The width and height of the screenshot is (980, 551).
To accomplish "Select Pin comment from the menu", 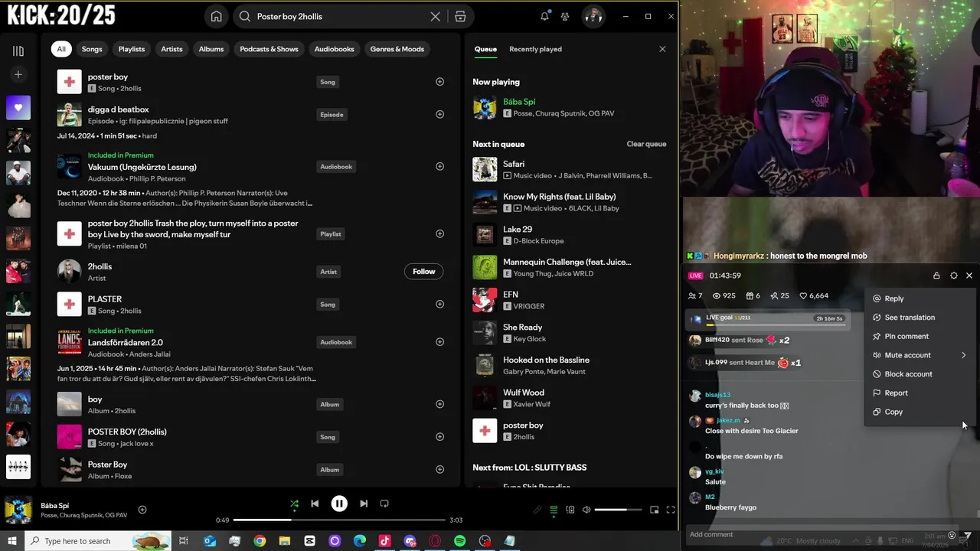I will pyautogui.click(x=920, y=337).
